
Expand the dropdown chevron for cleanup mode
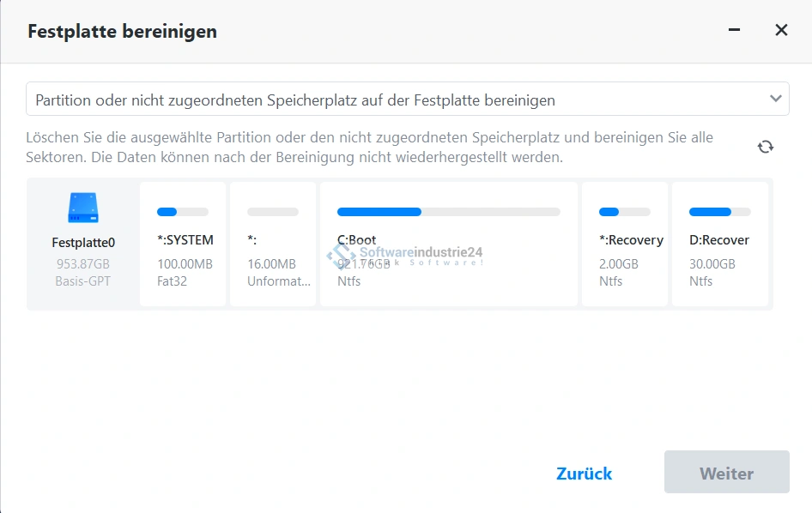[775, 99]
